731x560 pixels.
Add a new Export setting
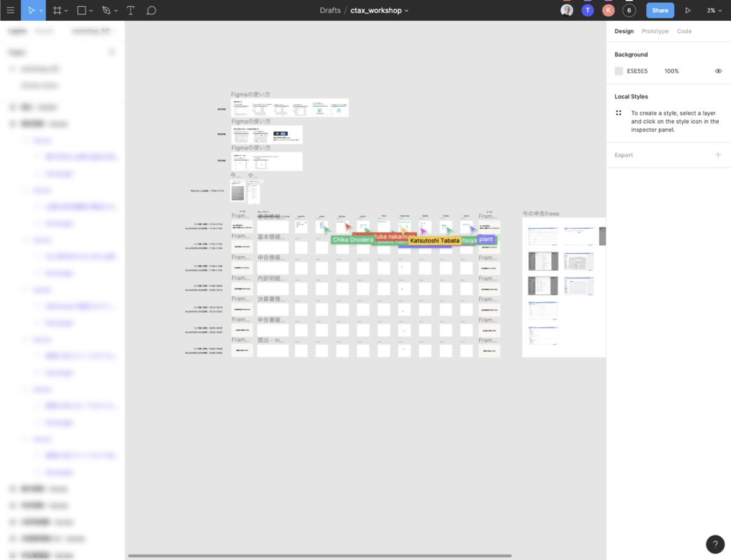point(719,155)
